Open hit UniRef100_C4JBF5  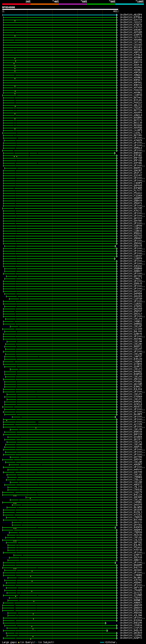[x=131, y=130]
